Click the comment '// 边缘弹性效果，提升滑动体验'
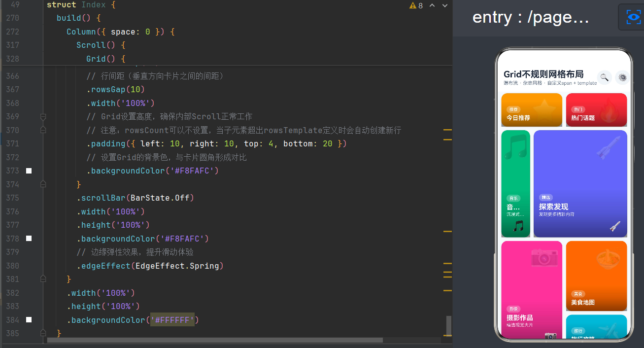The height and width of the screenshot is (348, 644). pyautogui.click(x=135, y=252)
